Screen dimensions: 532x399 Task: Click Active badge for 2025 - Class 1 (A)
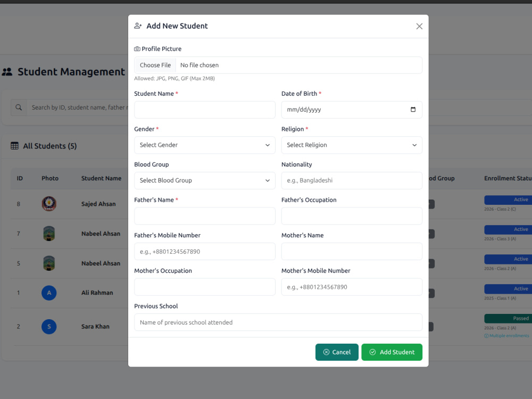[x=508, y=289]
